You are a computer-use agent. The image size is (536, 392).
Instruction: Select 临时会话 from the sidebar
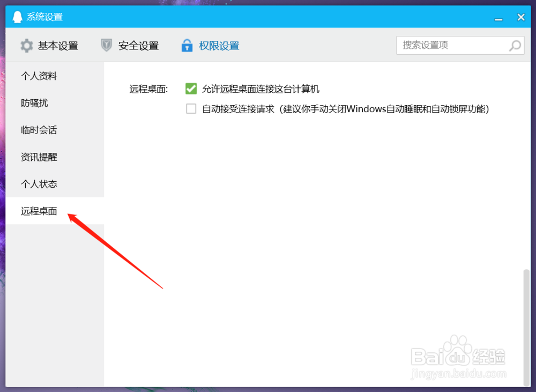coord(39,130)
